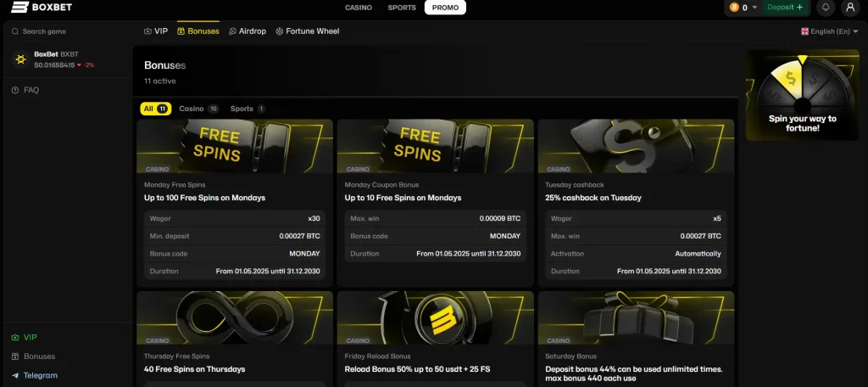Open the Monday Coupon Bonus card image

pyautogui.click(x=435, y=146)
